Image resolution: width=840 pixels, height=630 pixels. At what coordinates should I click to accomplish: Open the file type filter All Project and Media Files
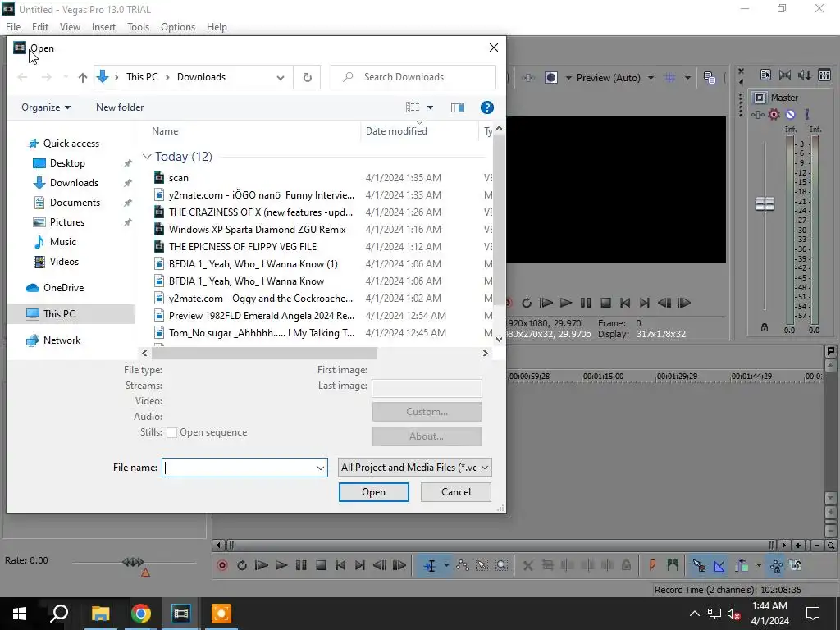(414, 467)
